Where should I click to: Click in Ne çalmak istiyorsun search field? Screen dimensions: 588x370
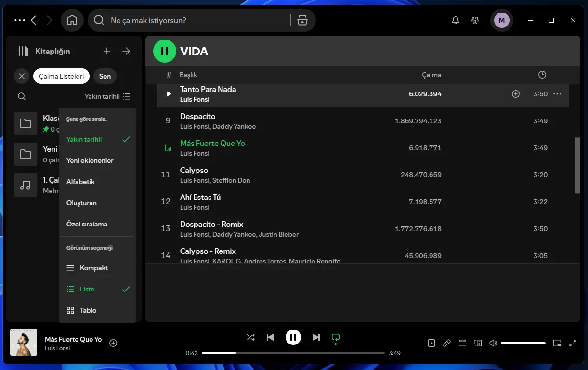click(197, 20)
